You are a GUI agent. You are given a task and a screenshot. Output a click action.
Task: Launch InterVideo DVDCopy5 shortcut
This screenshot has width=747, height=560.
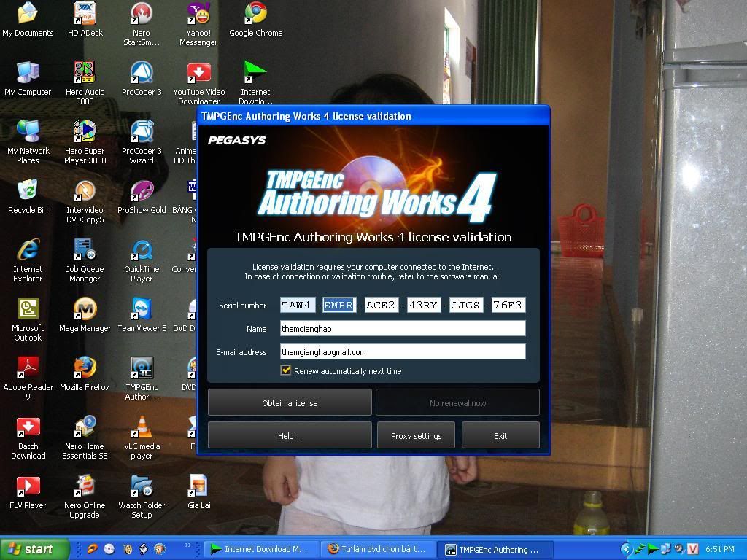[x=85, y=201]
